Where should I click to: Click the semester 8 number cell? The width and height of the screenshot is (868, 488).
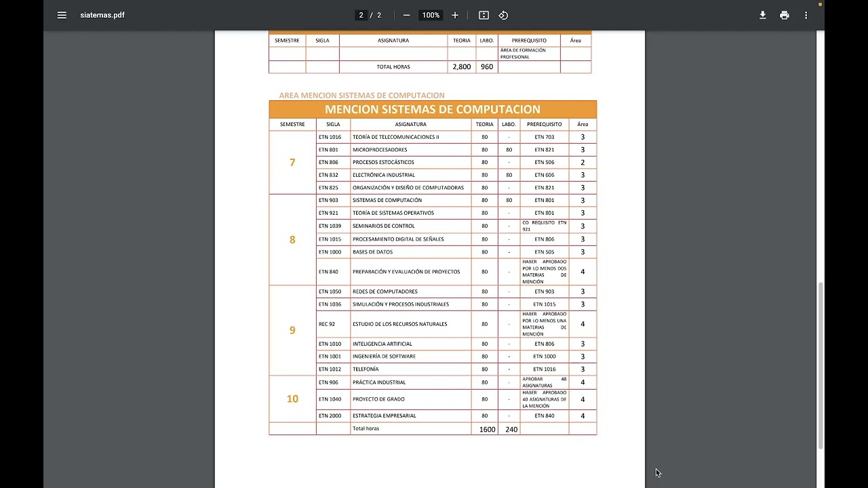click(292, 240)
